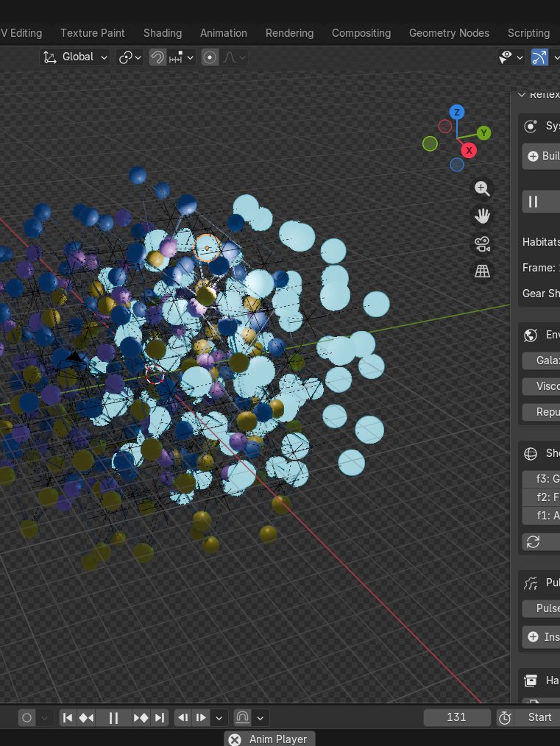Screen dimensions: 560x746
Task: Go to the Scripting workspace tab
Action: click(528, 33)
